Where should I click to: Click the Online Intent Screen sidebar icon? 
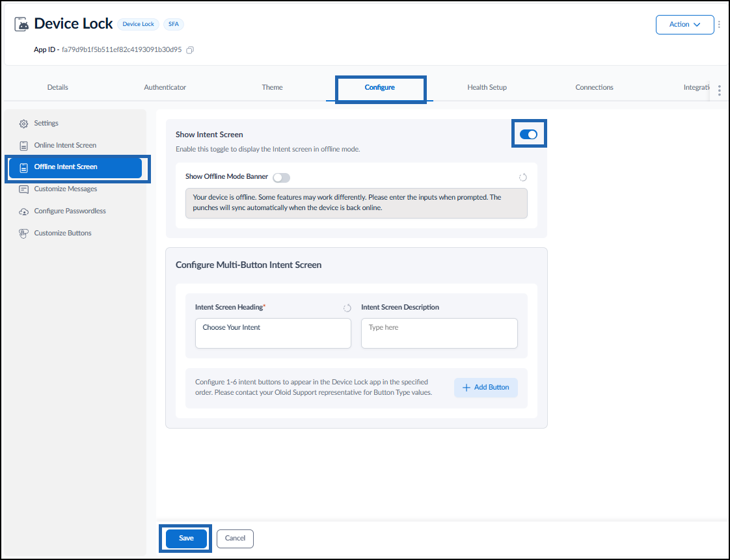pyautogui.click(x=23, y=145)
